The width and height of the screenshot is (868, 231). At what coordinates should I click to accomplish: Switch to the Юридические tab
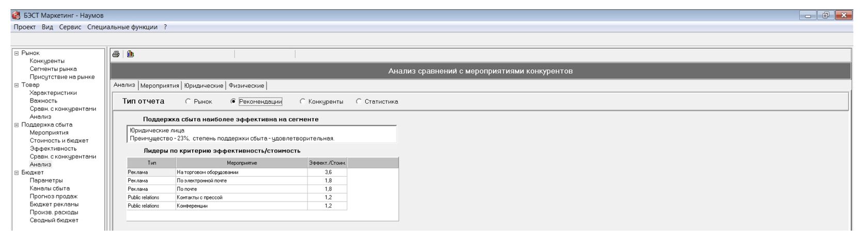pyautogui.click(x=204, y=86)
